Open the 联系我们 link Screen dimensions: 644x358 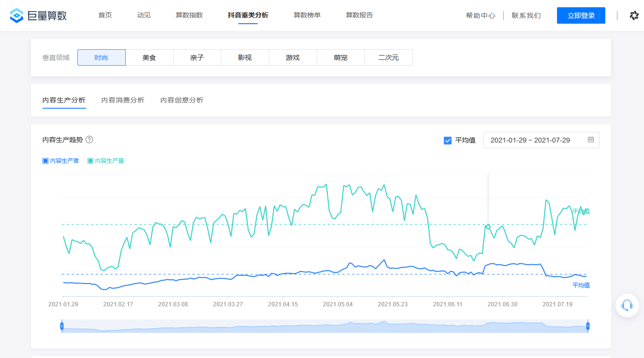527,15
